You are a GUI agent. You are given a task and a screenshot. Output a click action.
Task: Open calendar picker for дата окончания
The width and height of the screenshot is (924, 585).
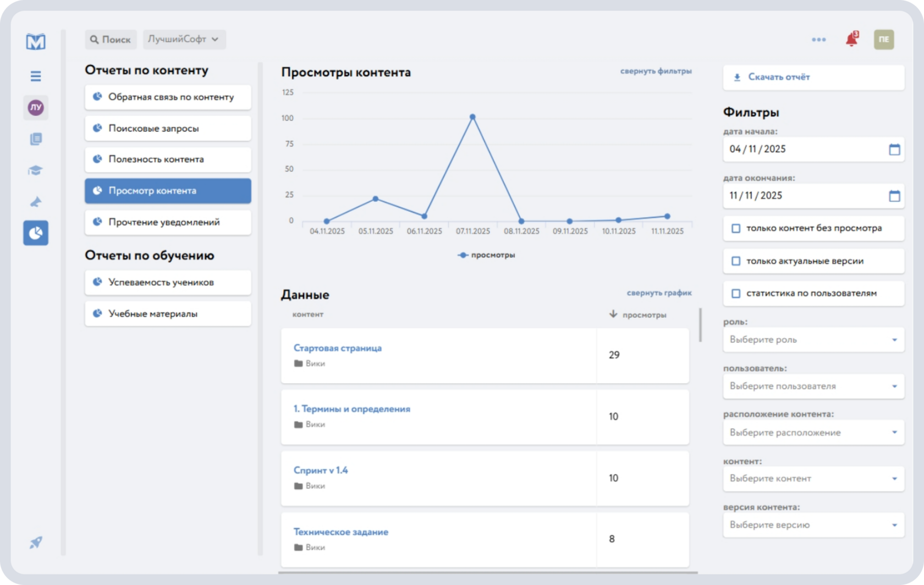[x=894, y=196]
